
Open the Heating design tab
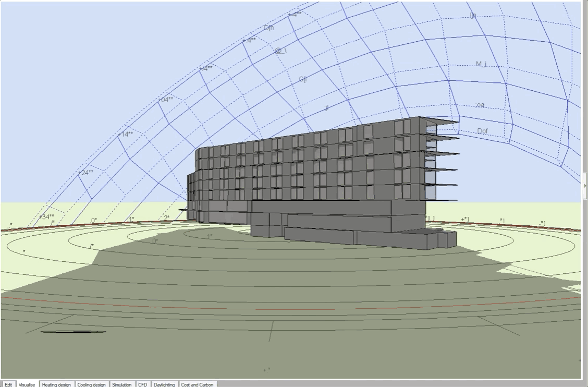coord(56,384)
